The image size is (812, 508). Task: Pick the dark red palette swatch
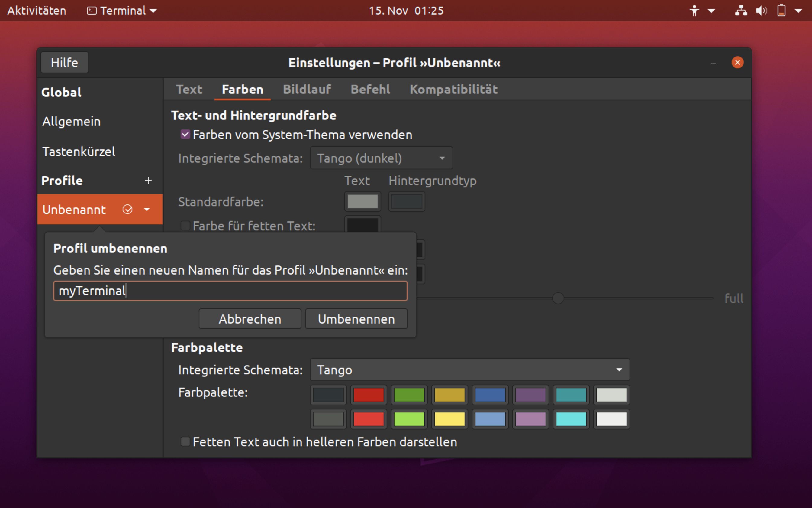click(x=369, y=395)
